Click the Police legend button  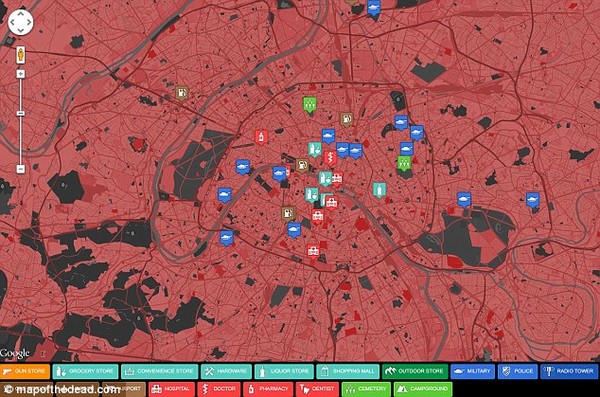518,371
